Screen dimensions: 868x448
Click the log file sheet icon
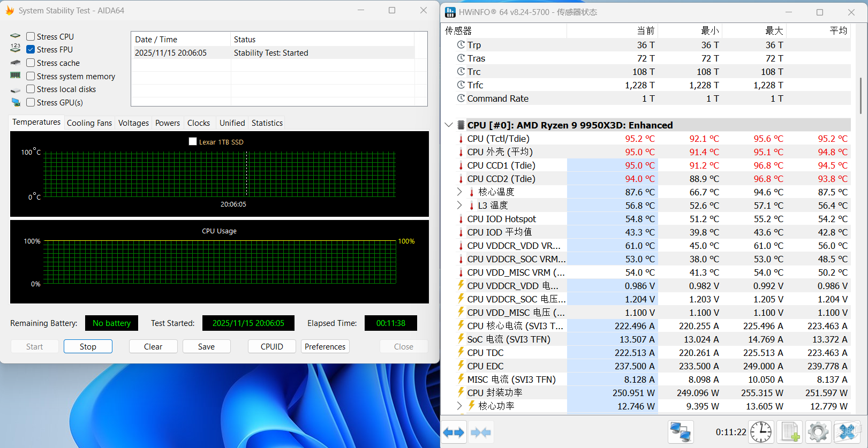click(789, 432)
